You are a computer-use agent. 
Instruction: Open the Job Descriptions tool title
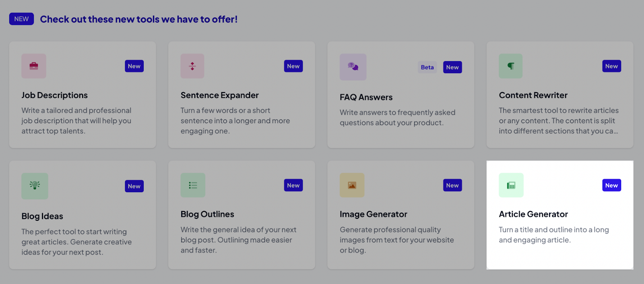(x=54, y=95)
